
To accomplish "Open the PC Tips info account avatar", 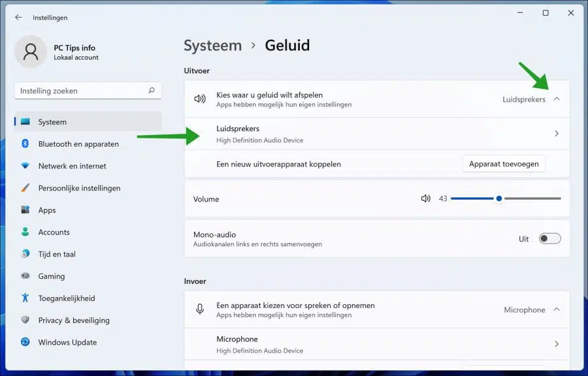I will click(x=30, y=52).
